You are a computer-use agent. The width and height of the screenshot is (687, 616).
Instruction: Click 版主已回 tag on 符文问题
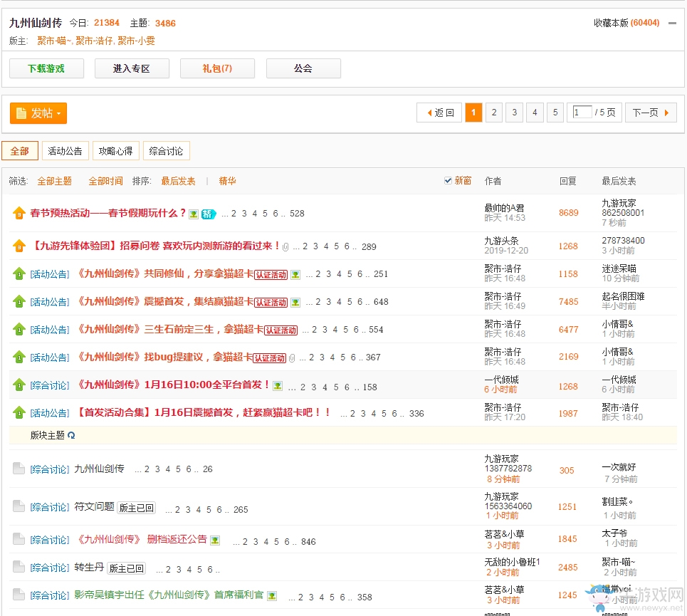136,508
